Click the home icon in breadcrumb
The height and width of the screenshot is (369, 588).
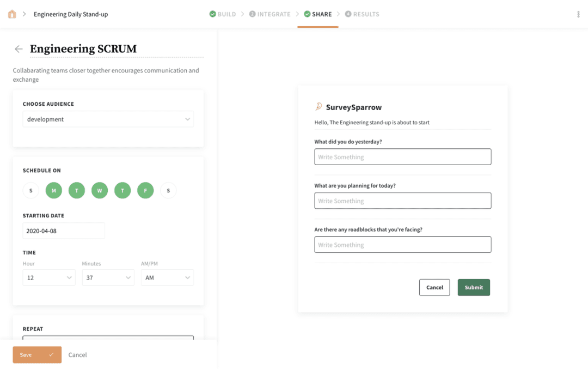[x=12, y=14]
